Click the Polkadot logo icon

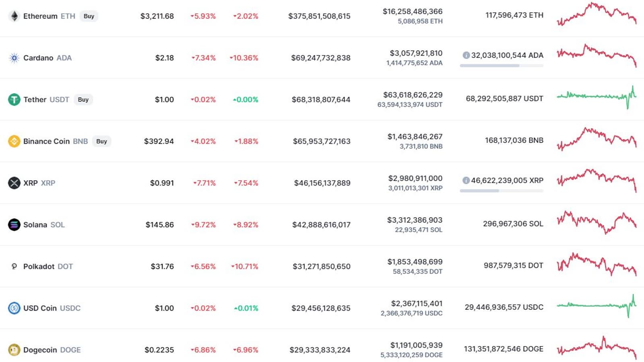(14, 266)
